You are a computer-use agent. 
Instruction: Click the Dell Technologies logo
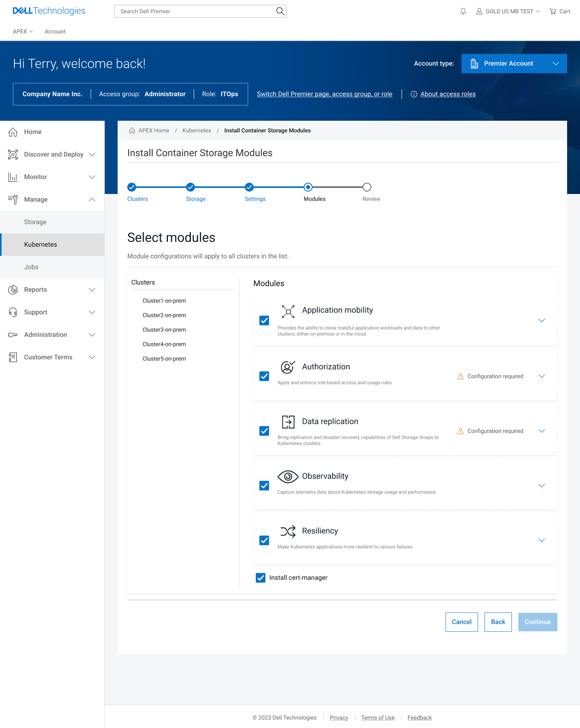(49, 11)
